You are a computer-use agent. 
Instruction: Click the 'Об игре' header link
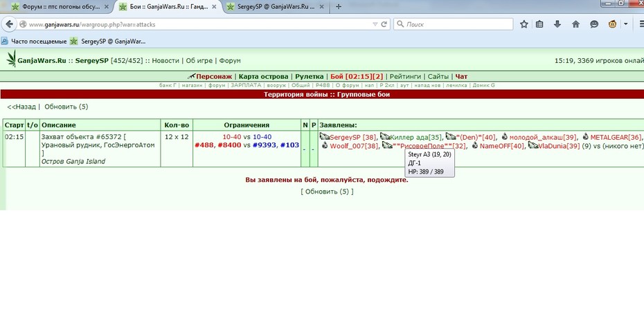pyautogui.click(x=199, y=61)
